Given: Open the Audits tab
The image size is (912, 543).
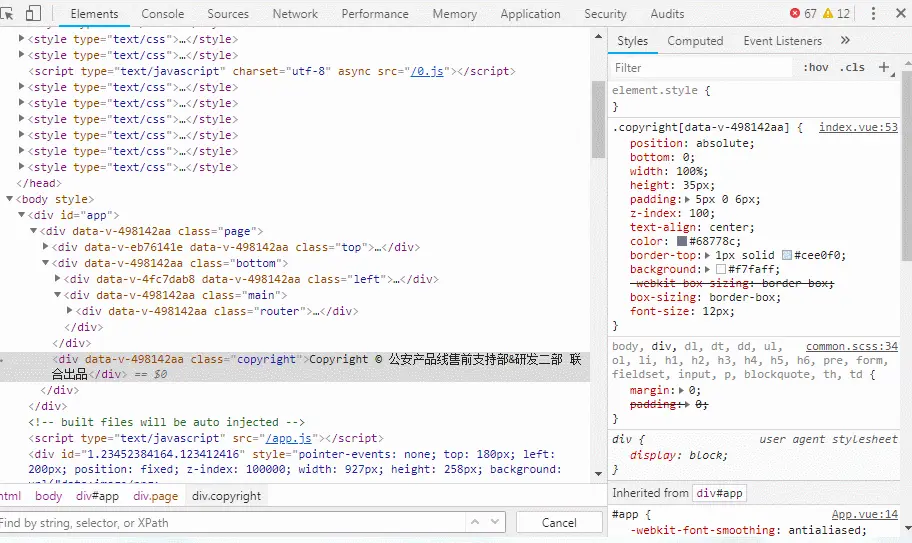Looking at the screenshot, I should pos(667,13).
